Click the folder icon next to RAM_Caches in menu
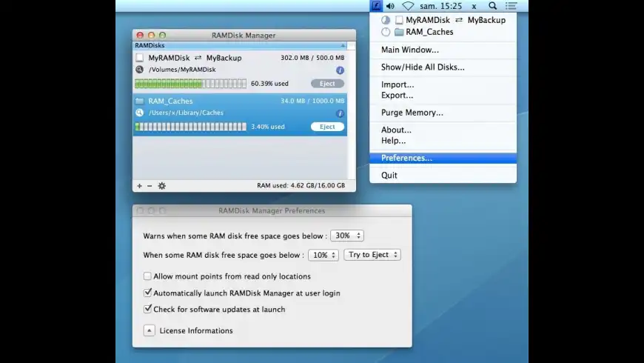The width and height of the screenshot is (644, 363). (399, 32)
